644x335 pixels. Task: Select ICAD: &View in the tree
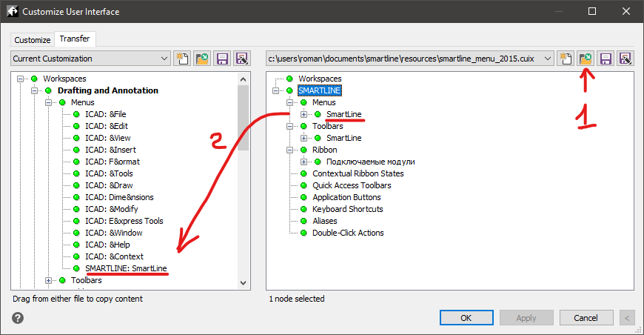(x=107, y=138)
